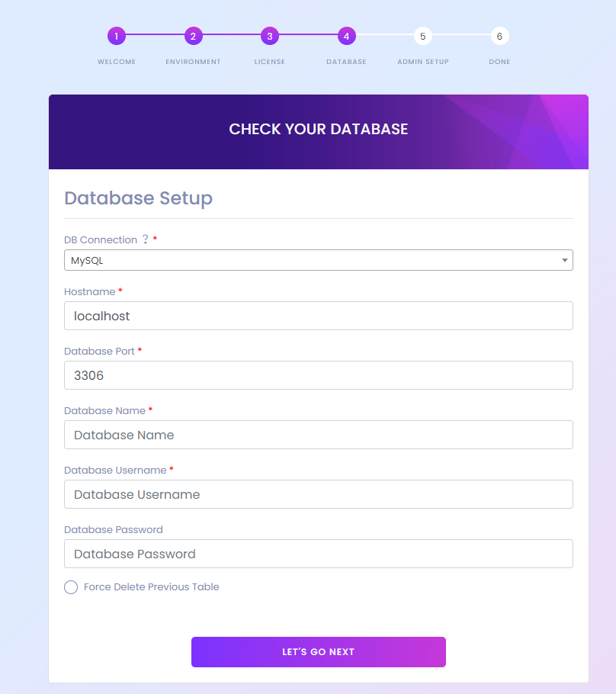Click the DB Connection dropdown arrow
The width and height of the screenshot is (616, 694).
[x=564, y=260]
